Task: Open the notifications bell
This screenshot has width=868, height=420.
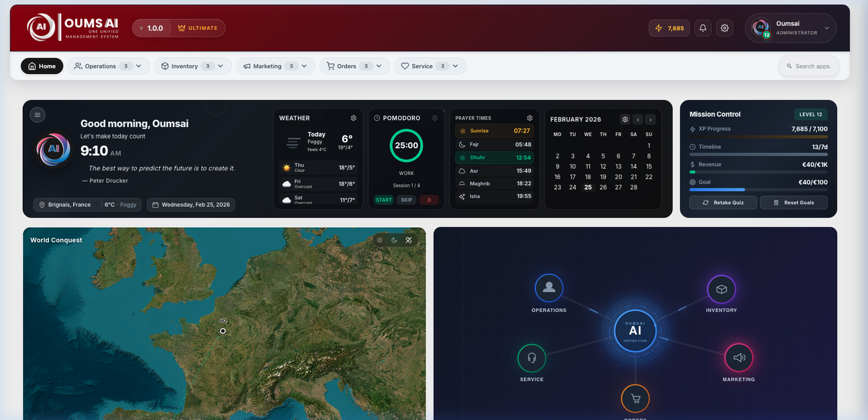Action: [702, 28]
